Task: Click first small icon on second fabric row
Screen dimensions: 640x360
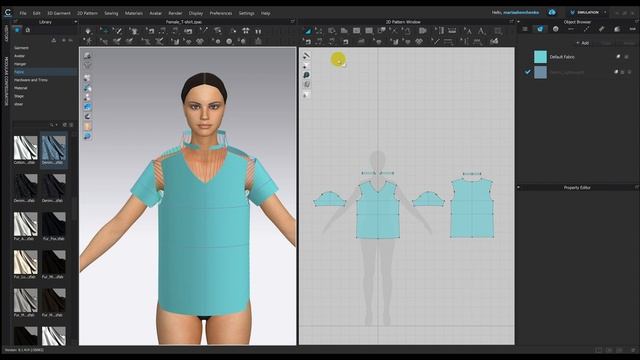Action: (x=616, y=72)
